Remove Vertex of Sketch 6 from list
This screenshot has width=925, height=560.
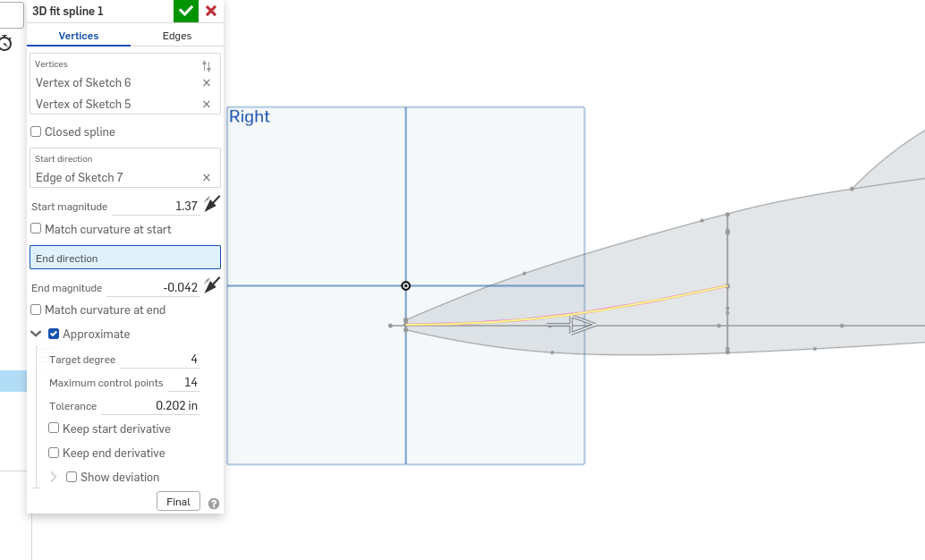(x=207, y=83)
